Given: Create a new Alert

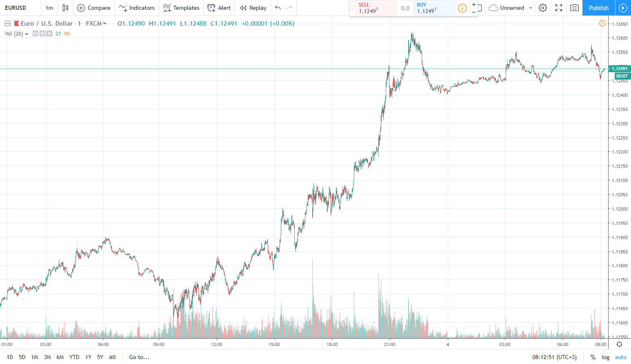Looking at the screenshot, I should 219,8.
